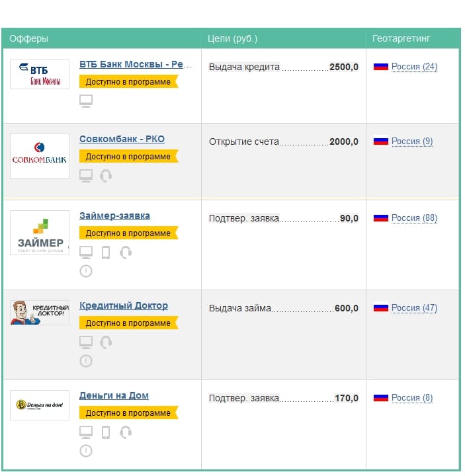
Task: Click the desktop icon under ВТБ Банк Москвы
Action: tap(86, 101)
